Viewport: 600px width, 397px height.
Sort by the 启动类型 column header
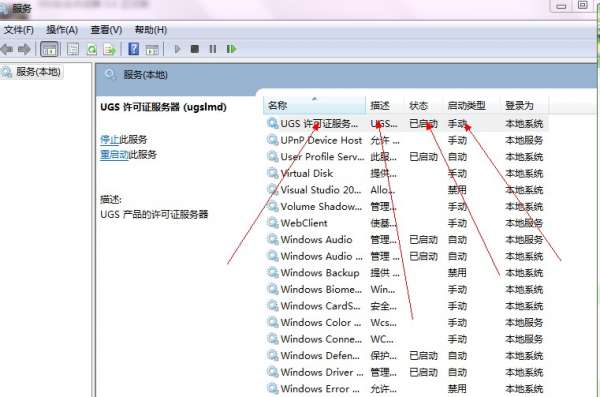tap(472, 105)
